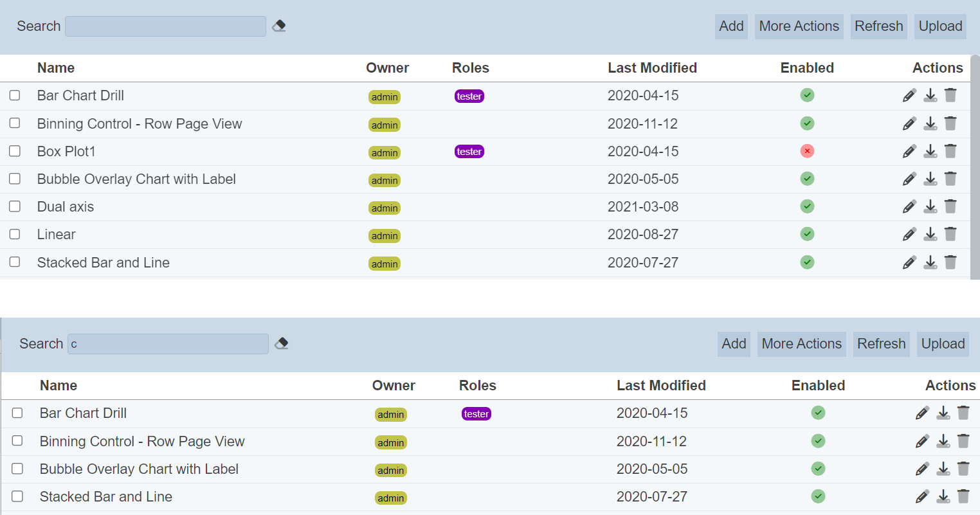Click the red disabled status icon for Box Plot1

point(807,151)
